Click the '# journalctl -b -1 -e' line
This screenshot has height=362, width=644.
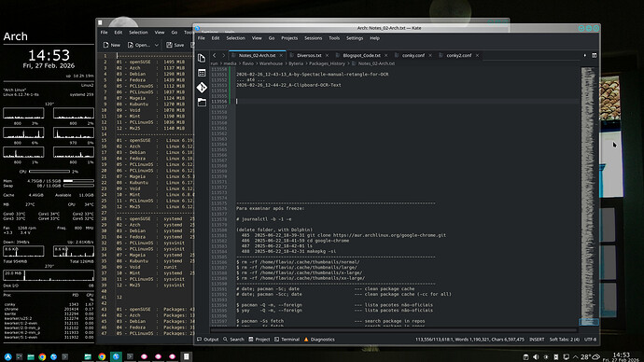click(264, 219)
